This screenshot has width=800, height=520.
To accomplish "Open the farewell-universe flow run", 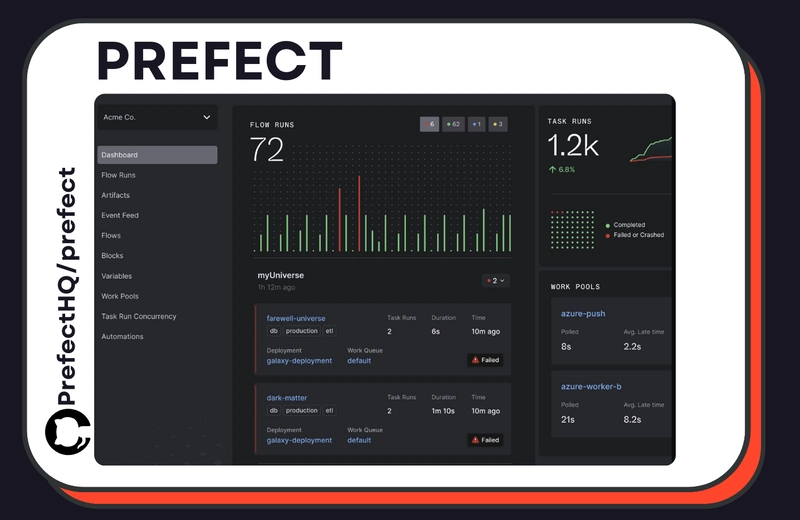I will coord(296,318).
